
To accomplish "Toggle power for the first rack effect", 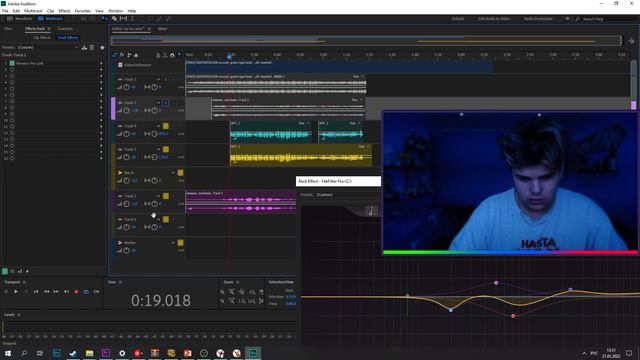I will click(12, 63).
